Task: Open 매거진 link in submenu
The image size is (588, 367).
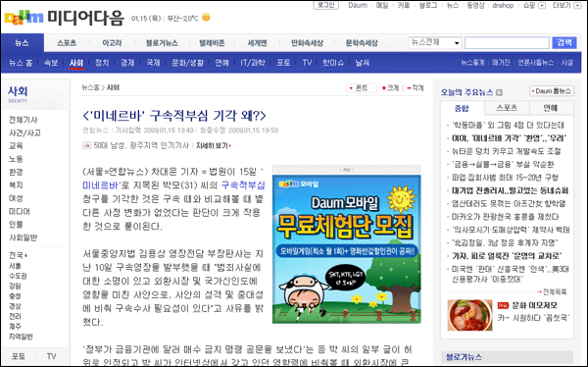Action: point(501,63)
